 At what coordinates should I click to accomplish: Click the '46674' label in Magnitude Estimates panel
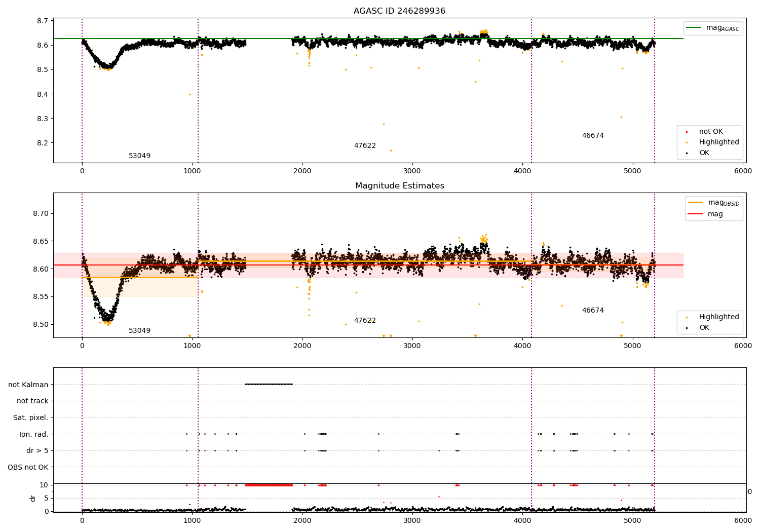[x=593, y=311]
